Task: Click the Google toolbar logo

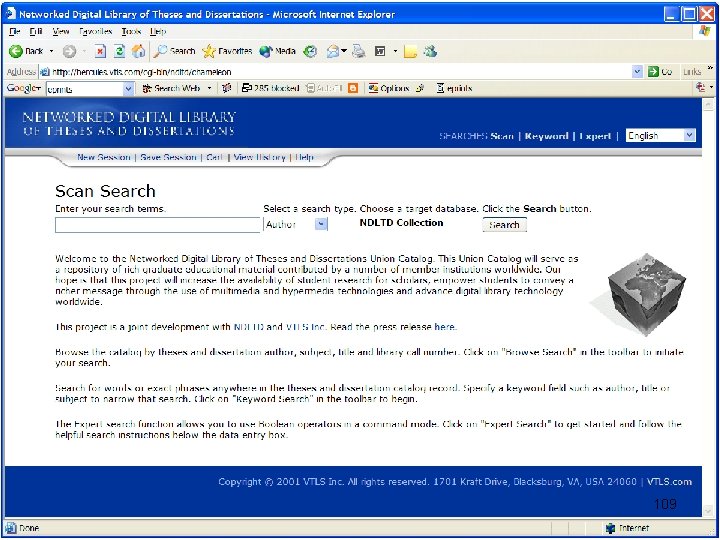Action: (23, 88)
